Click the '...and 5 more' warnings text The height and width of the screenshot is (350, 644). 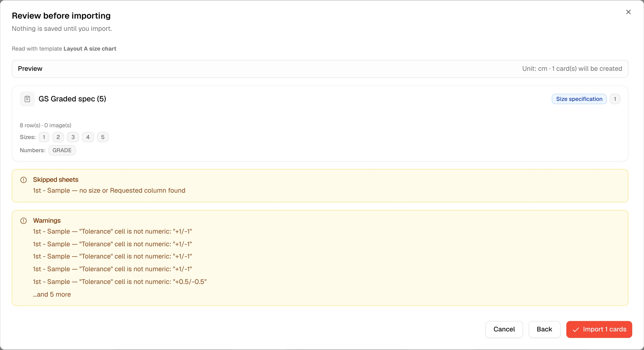point(52,294)
